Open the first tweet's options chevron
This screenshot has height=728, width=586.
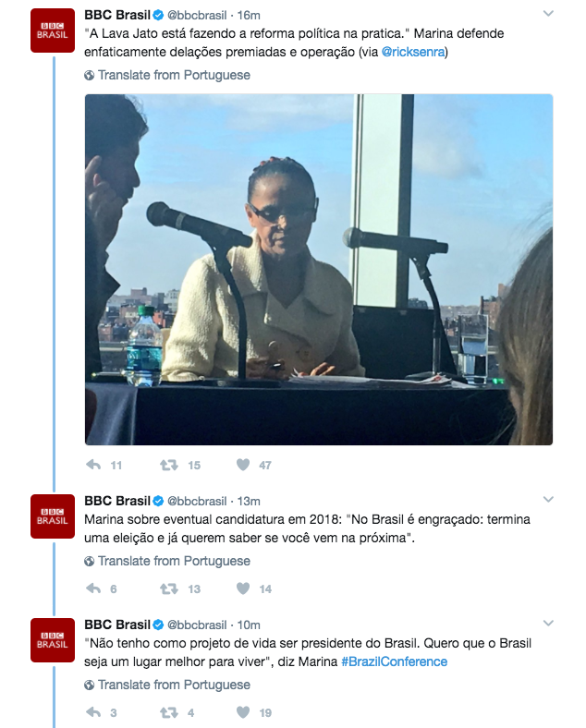[x=548, y=14]
